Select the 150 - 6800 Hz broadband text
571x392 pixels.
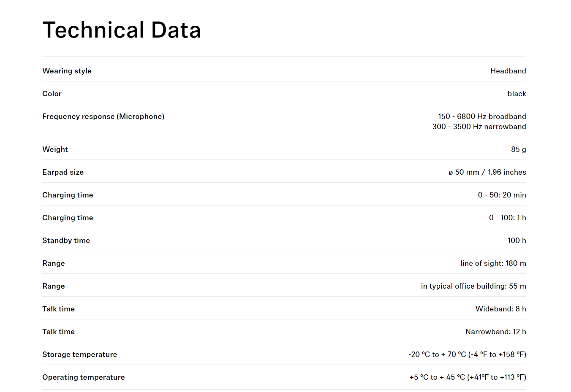[x=482, y=116]
